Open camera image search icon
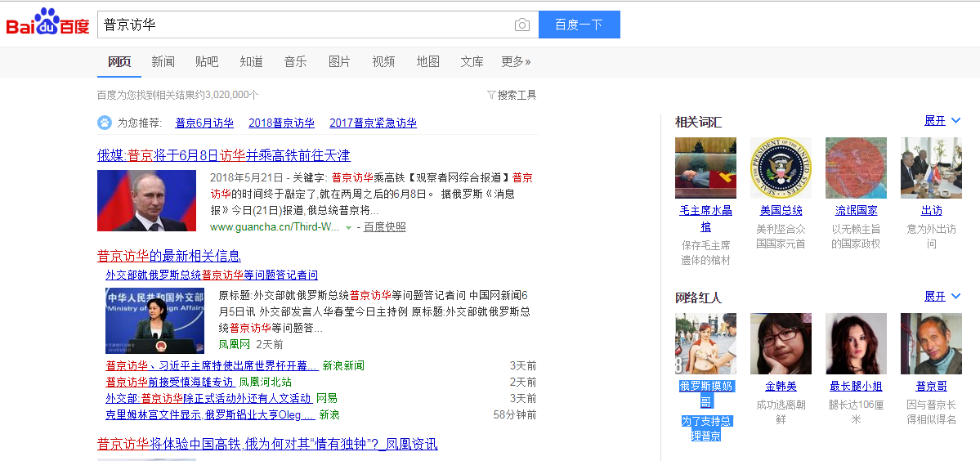The height and width of the screenshot is (461, 980). tap(521, 25)
